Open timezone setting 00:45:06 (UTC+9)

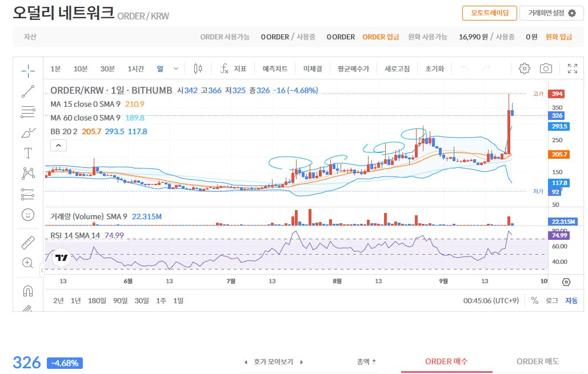point(491,300)
